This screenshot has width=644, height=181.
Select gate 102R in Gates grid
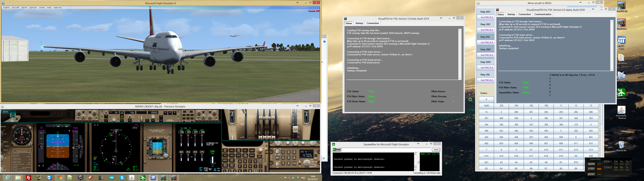(x=486, y=106)
